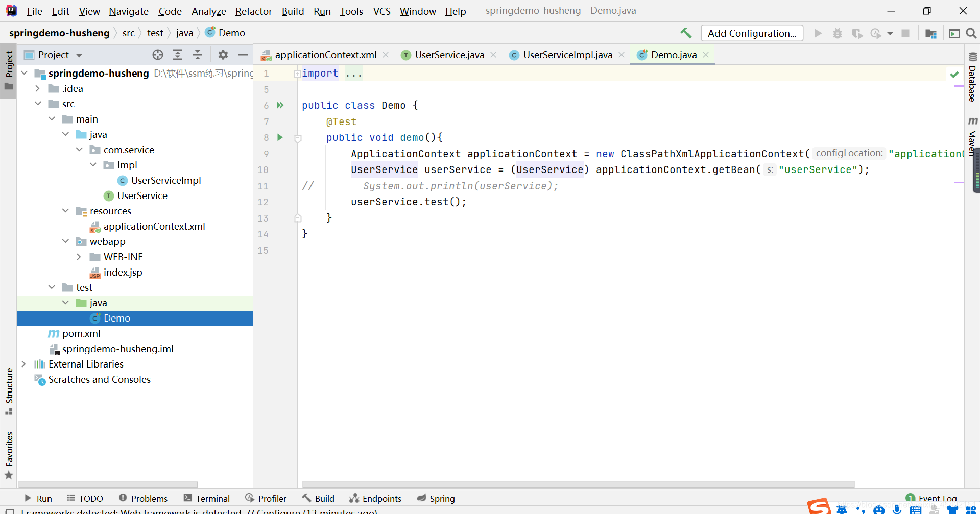
Task: Select Scratches and Consoles node
Action: (99, 379)
